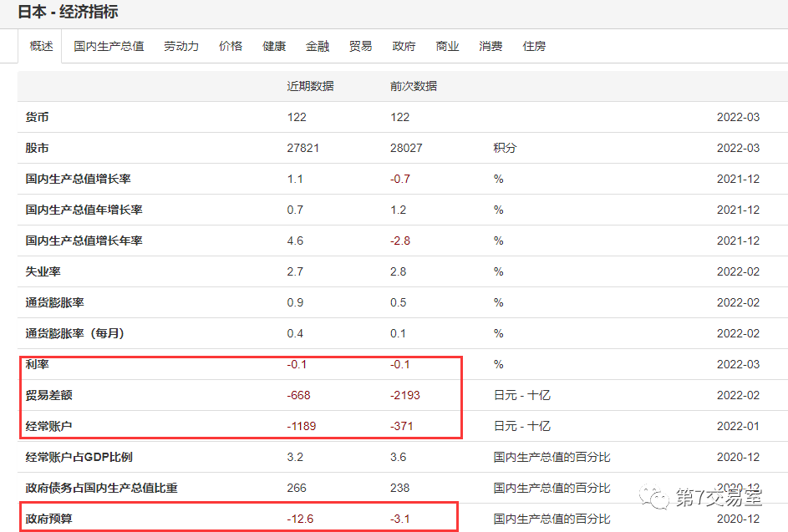This screenshot has width=788, height=532.
Task: Open the 股市 indicator row
Action: click(x=38, y=148)
